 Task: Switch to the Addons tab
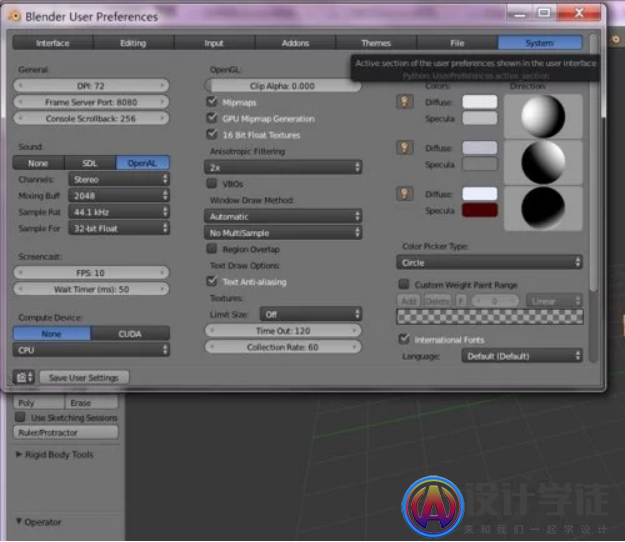pyautogui.click(x=295, y=43)
